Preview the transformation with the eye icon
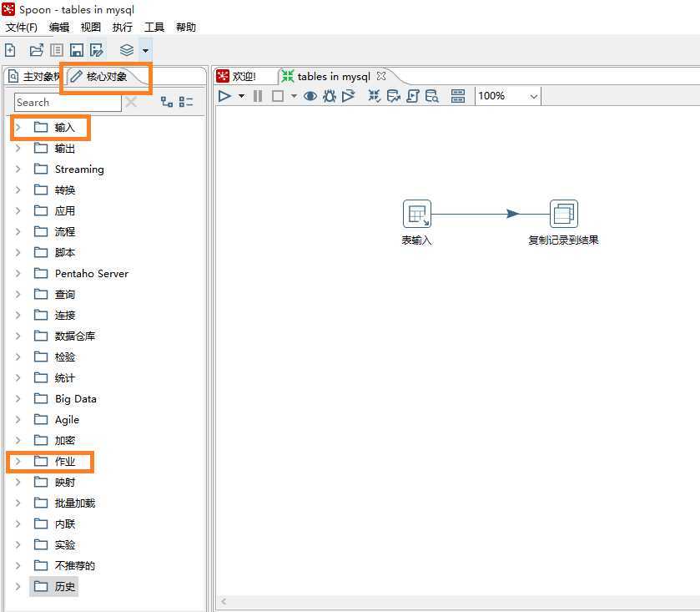Screen dimensions: 700x612 [310, 96]
